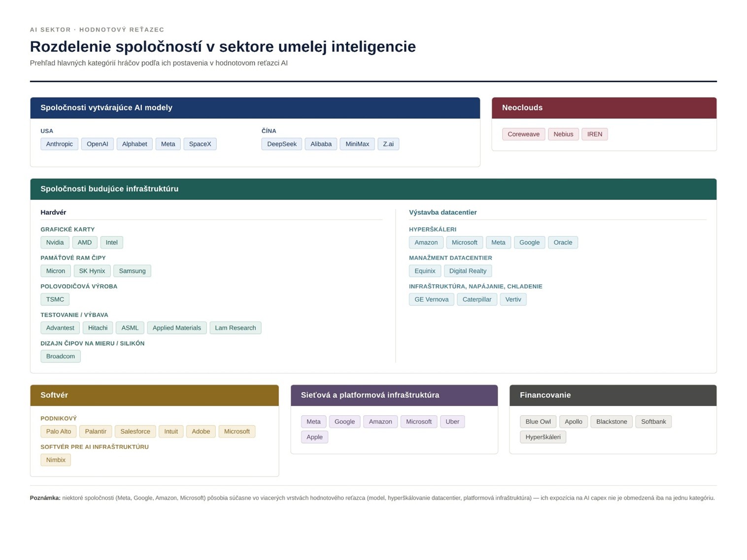The width and height of the screenshot is (747, 560).
Task: Click the Financovanie section header
Action: click(613, 395)
